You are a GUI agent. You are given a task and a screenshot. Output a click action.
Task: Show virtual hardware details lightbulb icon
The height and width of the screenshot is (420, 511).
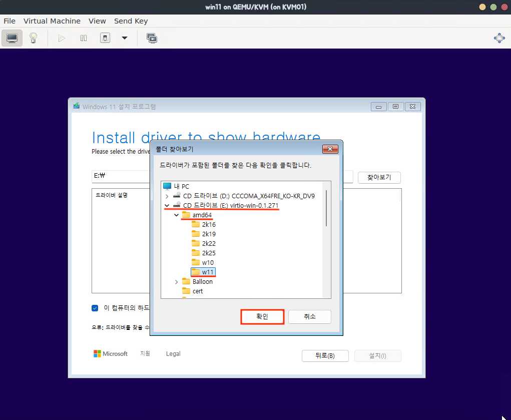(33, 38)
